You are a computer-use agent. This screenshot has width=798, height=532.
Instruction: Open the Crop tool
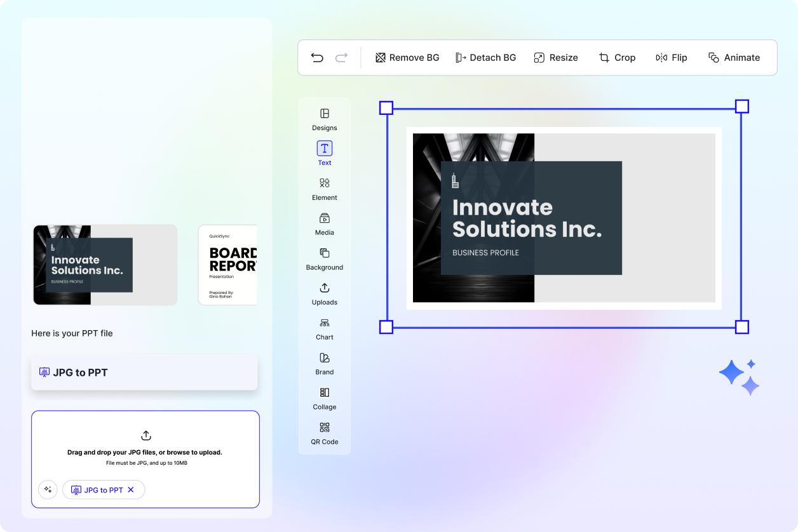coord(616,57)
